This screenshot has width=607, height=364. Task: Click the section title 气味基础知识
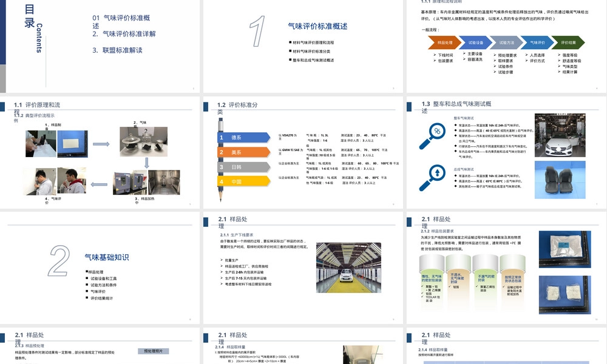107,257
